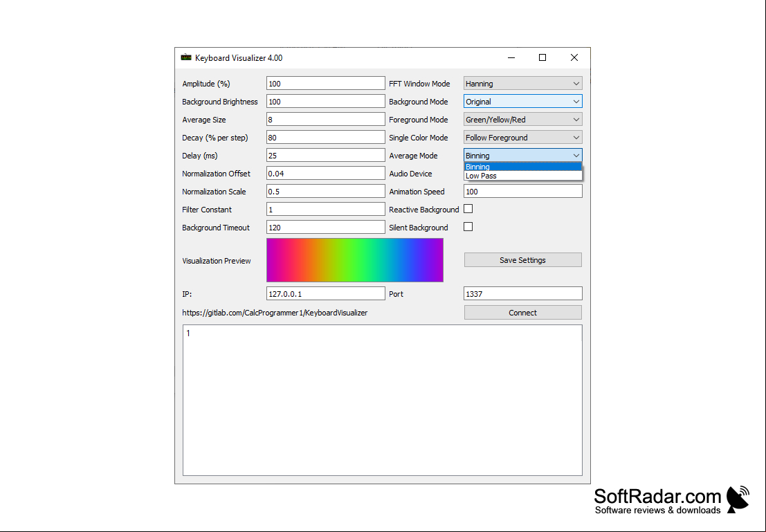Click the 'Audio Device' label
766x532 pixels.
coord(410,174)
